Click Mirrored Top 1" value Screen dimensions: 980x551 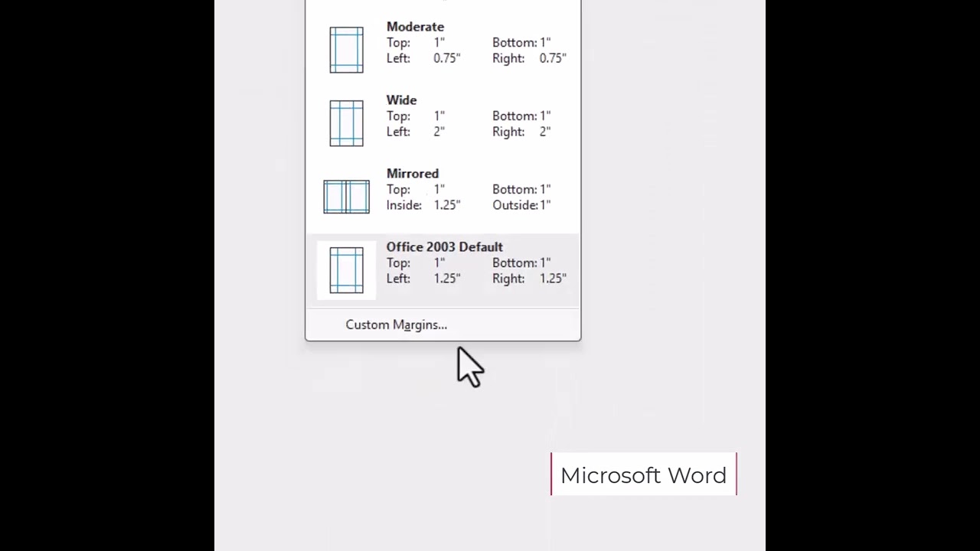pyautogui.click(x=439, y=190)
